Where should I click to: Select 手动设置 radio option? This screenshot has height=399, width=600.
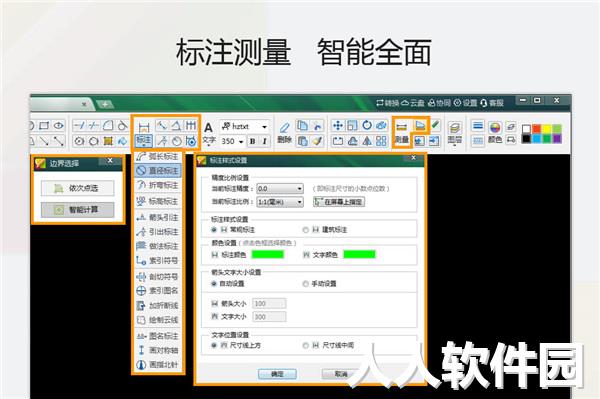pos(305,284)
